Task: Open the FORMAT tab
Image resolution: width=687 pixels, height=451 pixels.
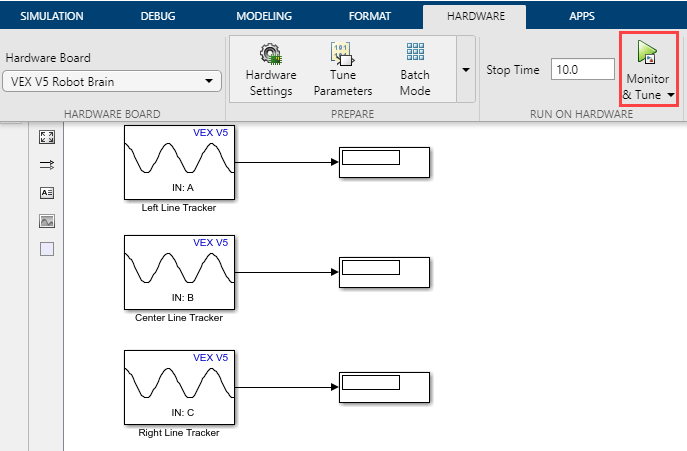Action: coord(369,16)
